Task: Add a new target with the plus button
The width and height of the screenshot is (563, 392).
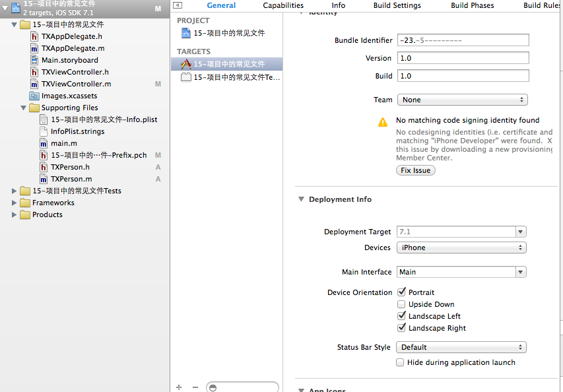Action: (x=179, y=387)
